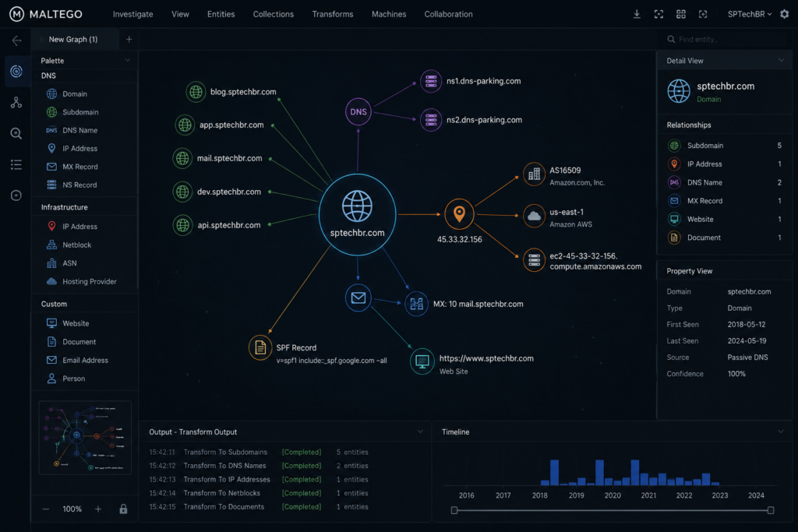Click the magnifier search sidebar icon
798x532 pixels.
click(16, 134)
